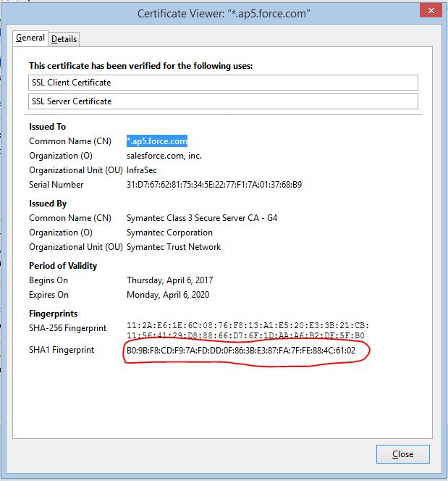
Task: Click the highlighted *.ap5.force.com common name
Action: pos(157,141)
